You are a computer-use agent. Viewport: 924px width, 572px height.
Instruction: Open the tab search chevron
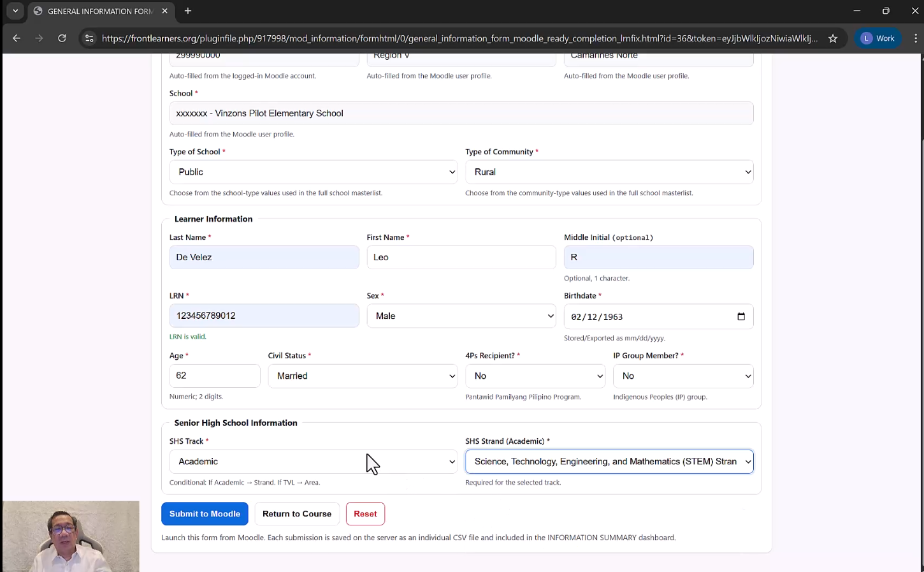pyautogui.click(x=15, y=11)
